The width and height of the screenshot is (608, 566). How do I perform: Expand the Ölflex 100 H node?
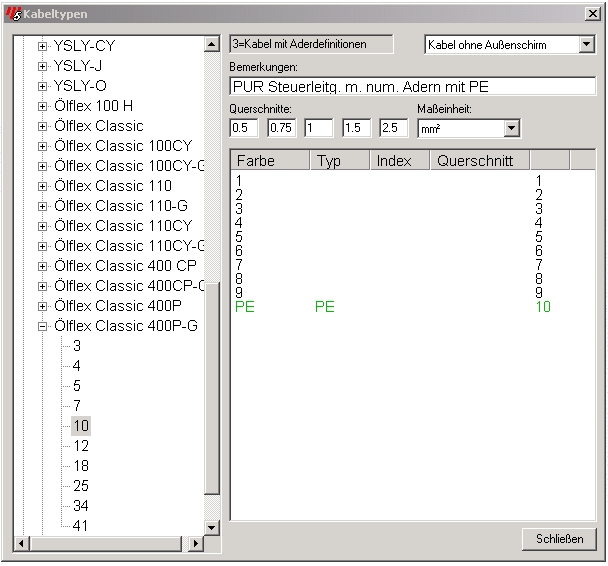coord(42,107)
